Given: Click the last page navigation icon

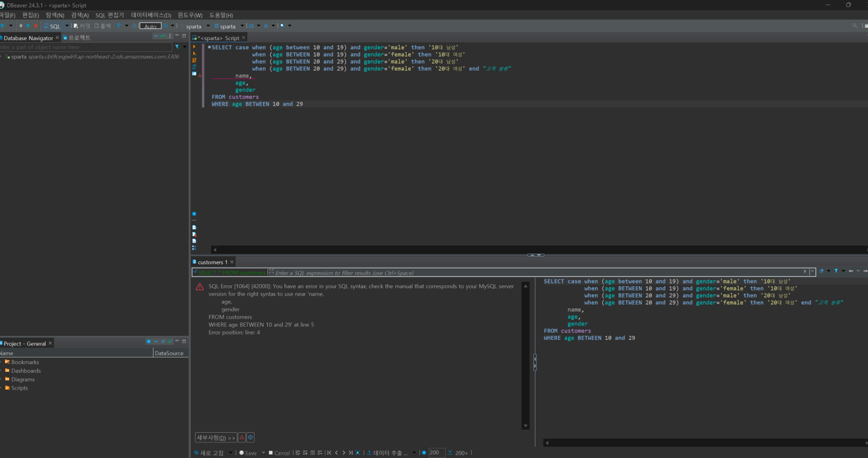Looking at the screenshot, I should (350, 453).
